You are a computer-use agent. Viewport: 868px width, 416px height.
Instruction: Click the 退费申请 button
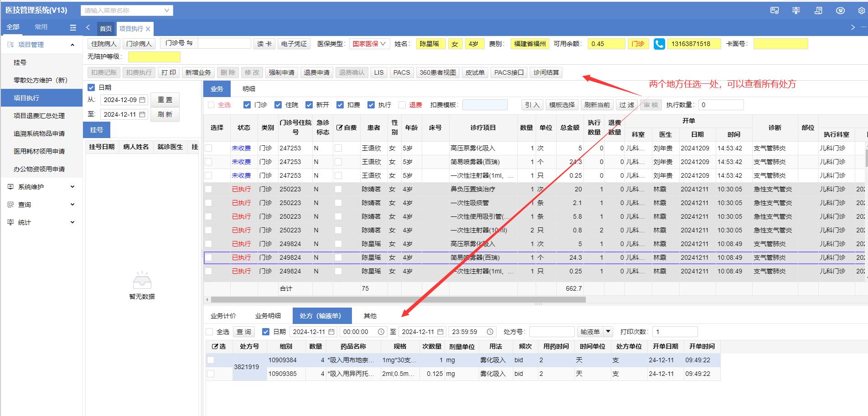pos(316,72)
